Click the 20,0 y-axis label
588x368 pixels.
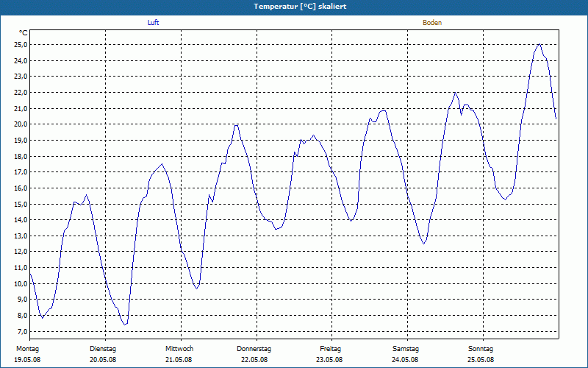(x=21, y=124)
